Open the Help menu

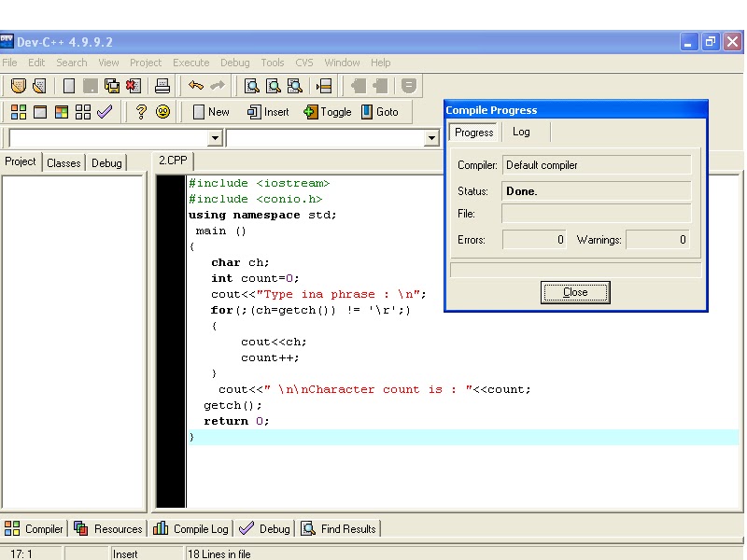coord(381,63)
